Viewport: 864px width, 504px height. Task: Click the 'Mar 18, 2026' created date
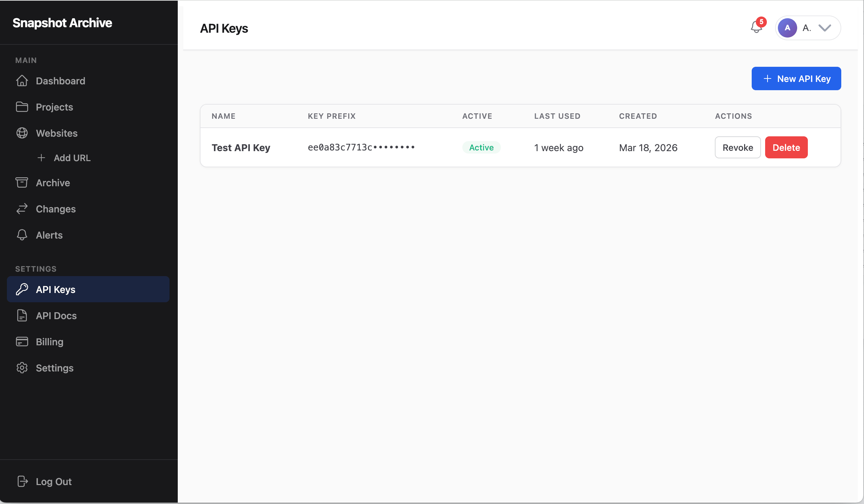648,148
